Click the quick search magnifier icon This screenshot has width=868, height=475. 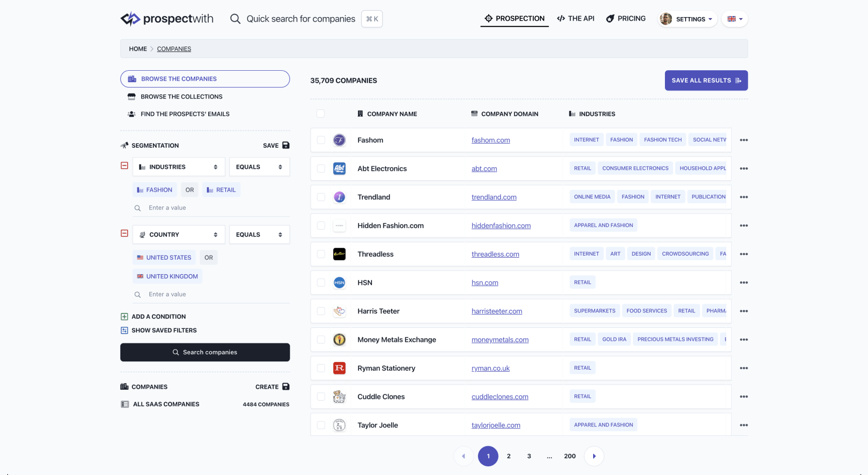[x=235, y=19]
